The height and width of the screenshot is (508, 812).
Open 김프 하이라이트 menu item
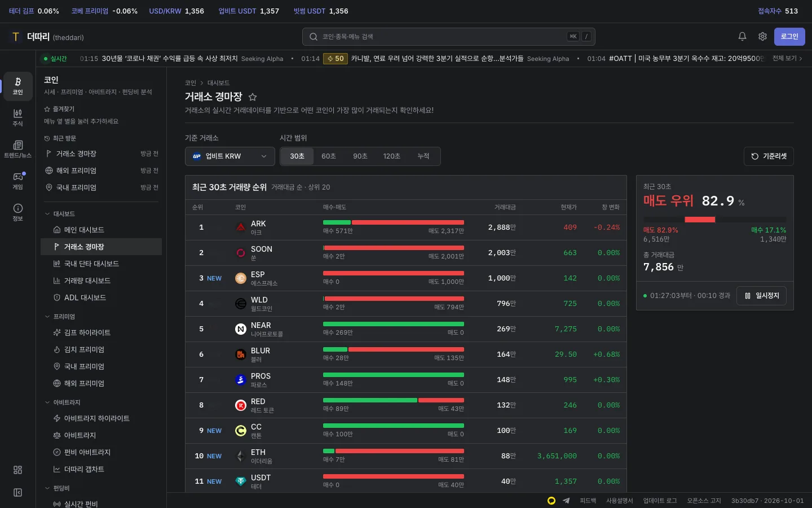tap(101, 332)
